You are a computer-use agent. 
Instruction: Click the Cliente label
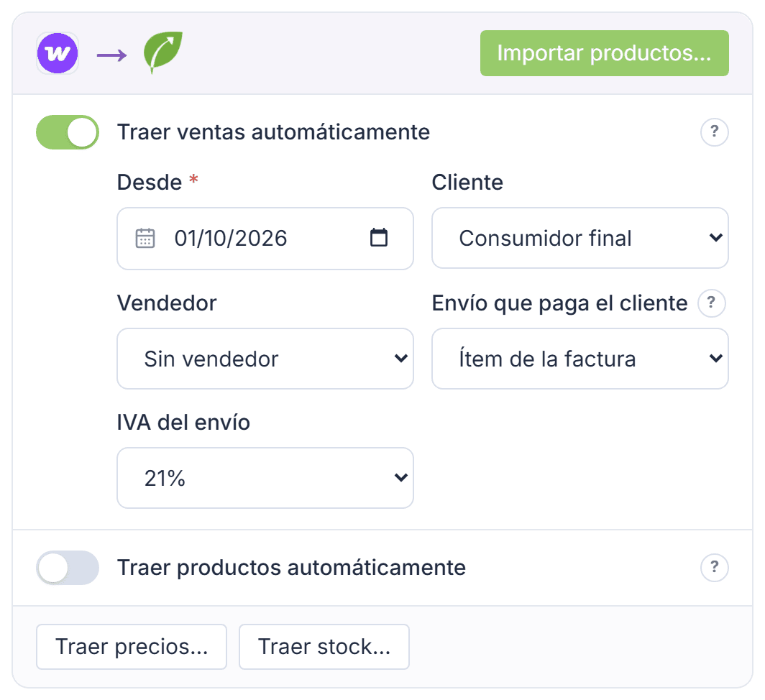click(467, 183)
